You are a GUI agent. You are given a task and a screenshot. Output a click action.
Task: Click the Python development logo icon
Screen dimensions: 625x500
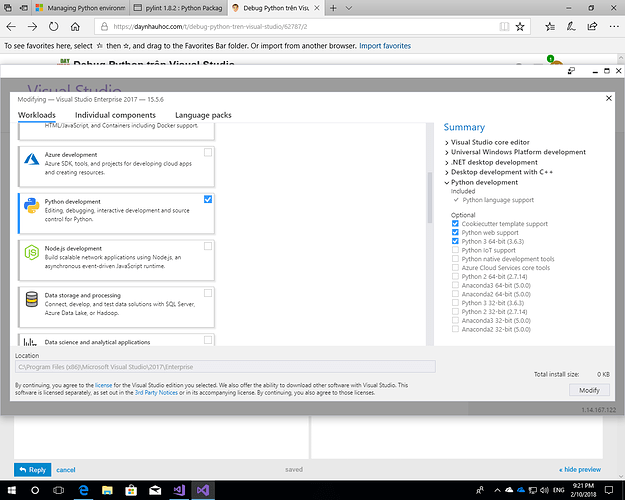(x=31, y=206)
